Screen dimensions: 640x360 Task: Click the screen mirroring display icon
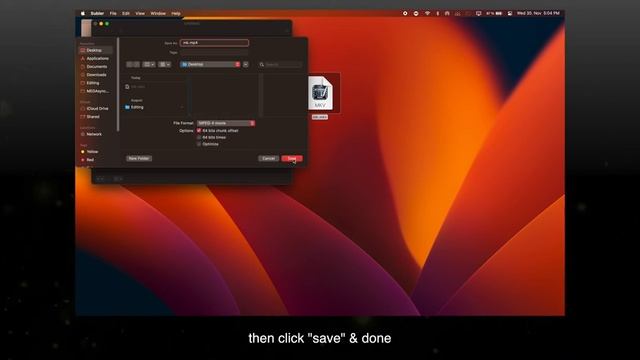pyautogui.click(x=478, y=13)
